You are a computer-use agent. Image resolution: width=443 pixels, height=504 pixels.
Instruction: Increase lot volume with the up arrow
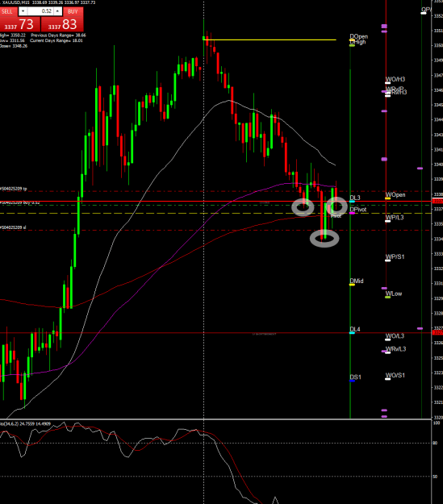pos(57,11)
